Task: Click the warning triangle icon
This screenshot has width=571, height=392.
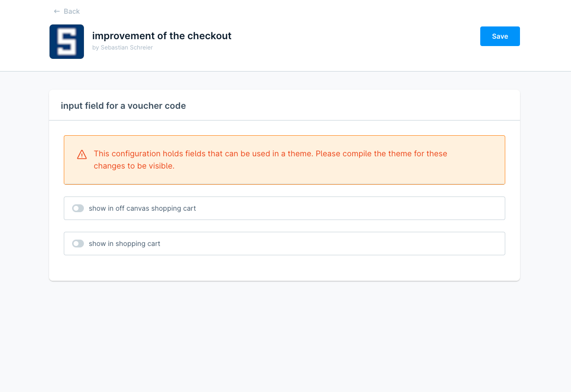Action: pos(82,155)
